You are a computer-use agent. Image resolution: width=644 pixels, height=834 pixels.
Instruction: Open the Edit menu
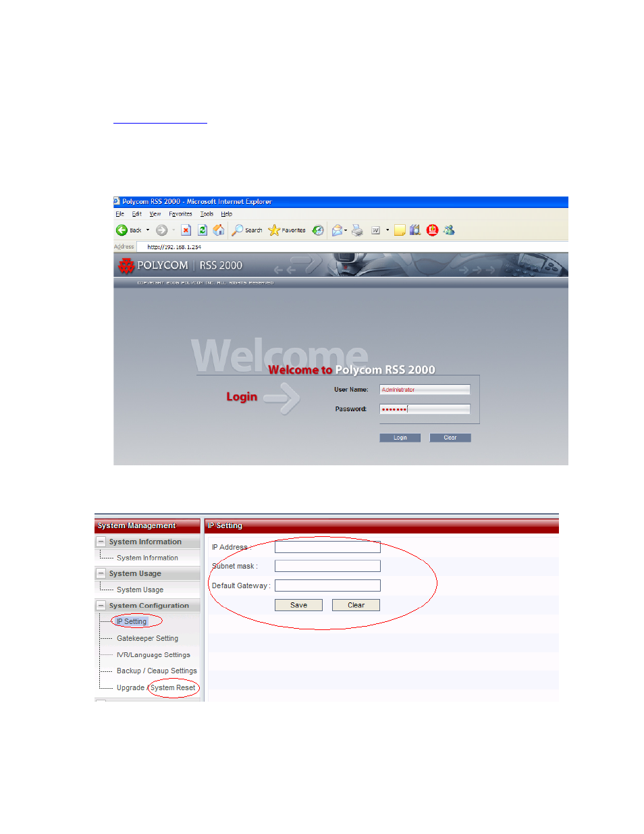coord(137,214)
